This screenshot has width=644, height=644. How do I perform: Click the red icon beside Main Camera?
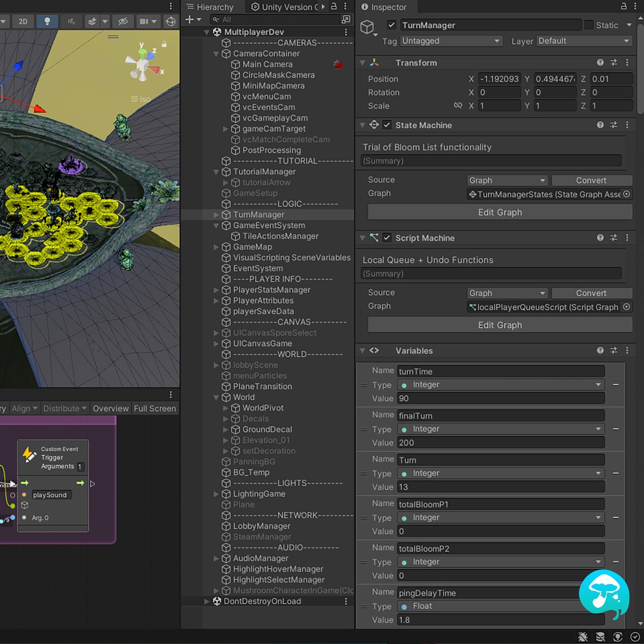[338, 64]
